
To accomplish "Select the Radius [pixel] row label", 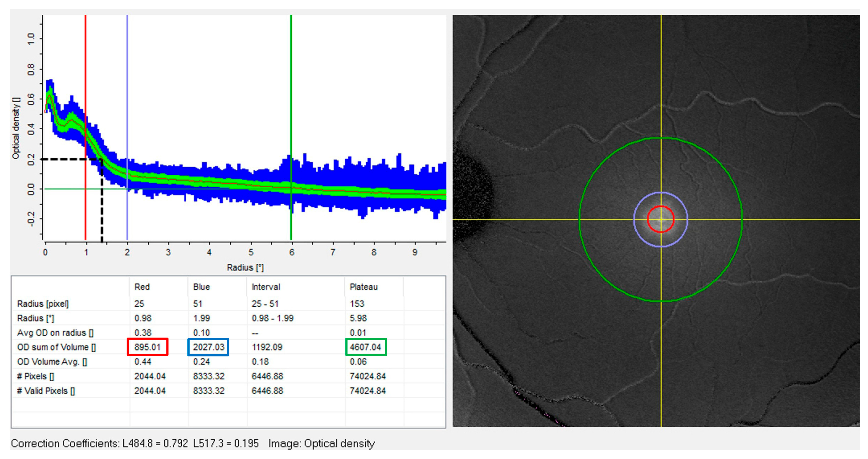I will pyautogui.click(x=43, y=304).
